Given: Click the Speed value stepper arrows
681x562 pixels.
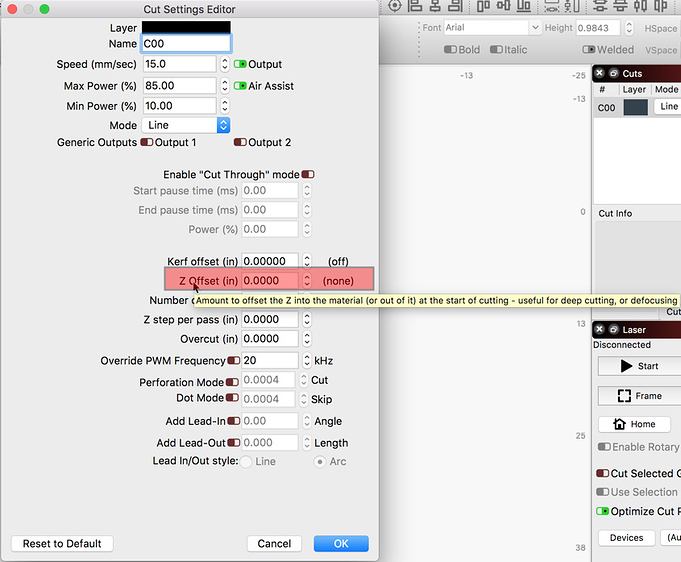Looking at the screenshot, I should (x=224, y=64).
